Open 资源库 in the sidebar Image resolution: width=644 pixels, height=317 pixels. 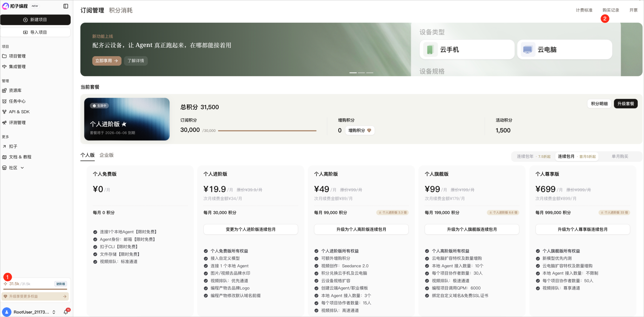point(15,90)
